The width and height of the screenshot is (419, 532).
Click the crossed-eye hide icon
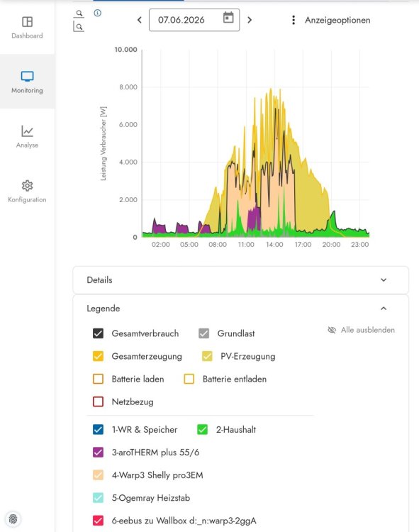[332, 330]
